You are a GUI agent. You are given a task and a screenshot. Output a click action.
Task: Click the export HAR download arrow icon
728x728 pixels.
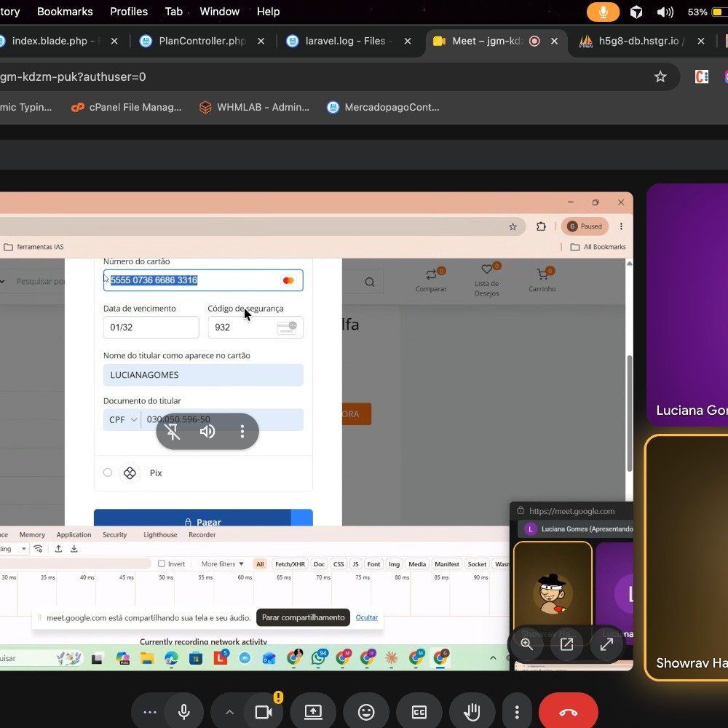(x=74, y=549)
